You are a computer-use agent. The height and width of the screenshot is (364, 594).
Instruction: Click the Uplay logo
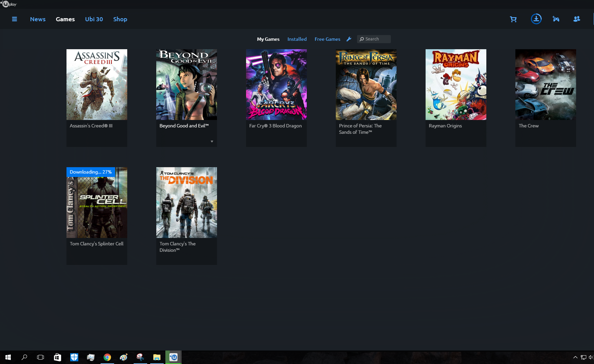pos(9,4)
